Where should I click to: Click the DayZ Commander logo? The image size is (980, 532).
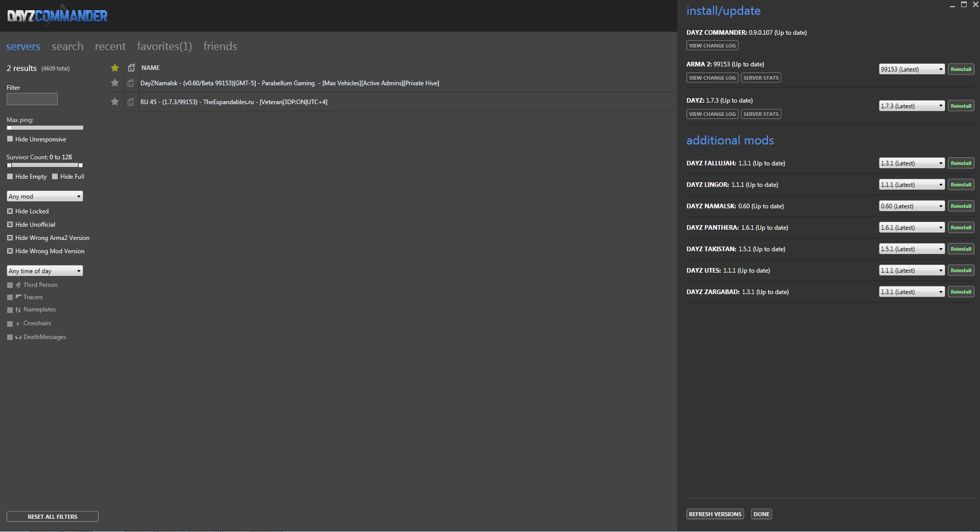pos(57,16)
